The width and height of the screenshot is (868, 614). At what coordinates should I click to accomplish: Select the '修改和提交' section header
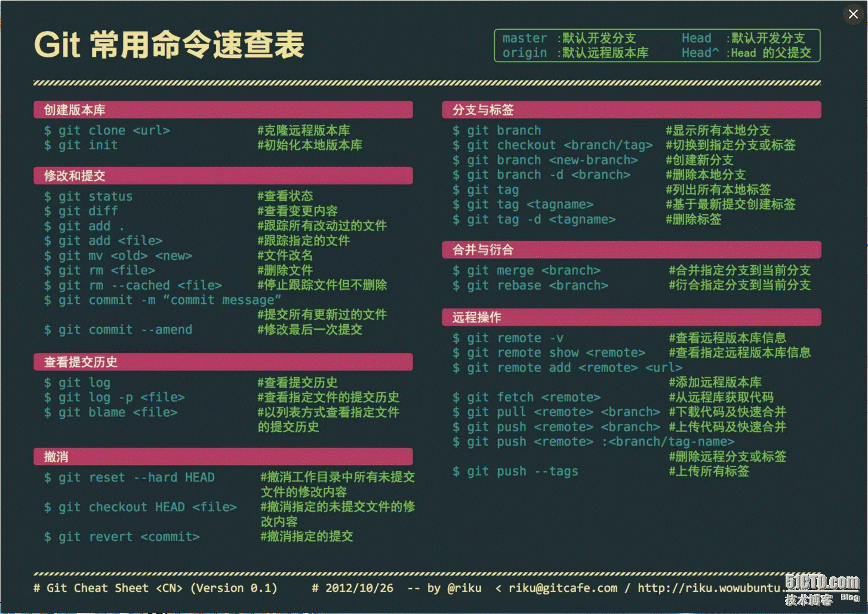pos(223,176)
